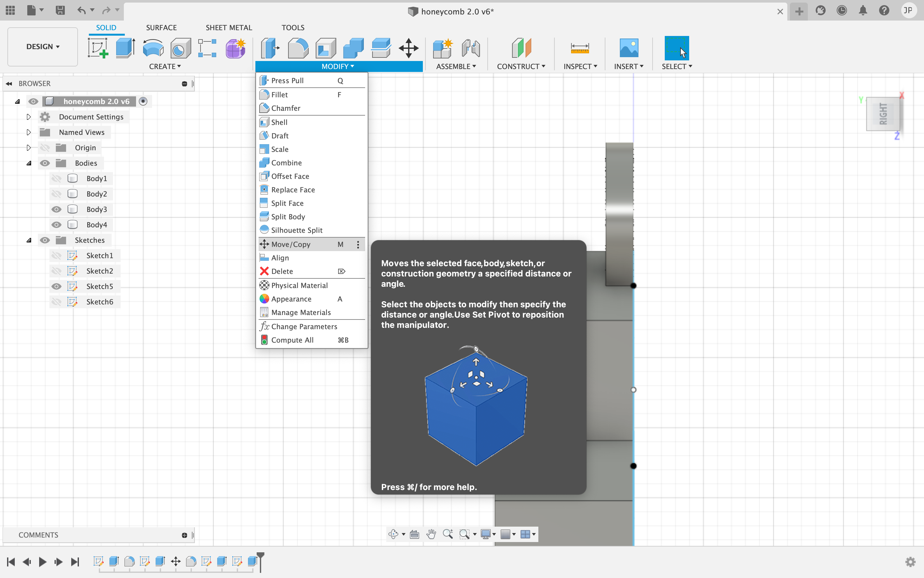Open the Rectangular Pattern tool icon
This screenshot has height=578, width=924.
pos(207,48)
